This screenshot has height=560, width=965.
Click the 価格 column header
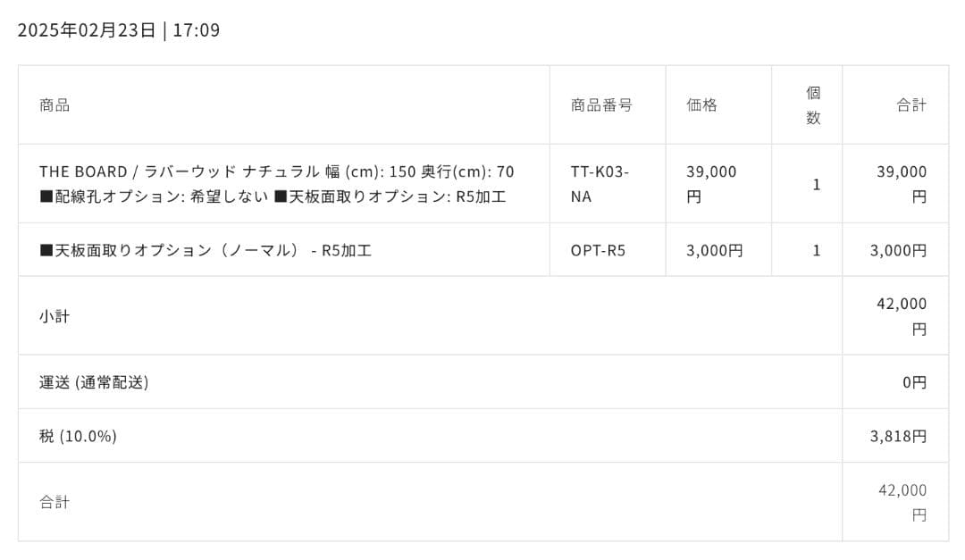[x=701, y=104]
